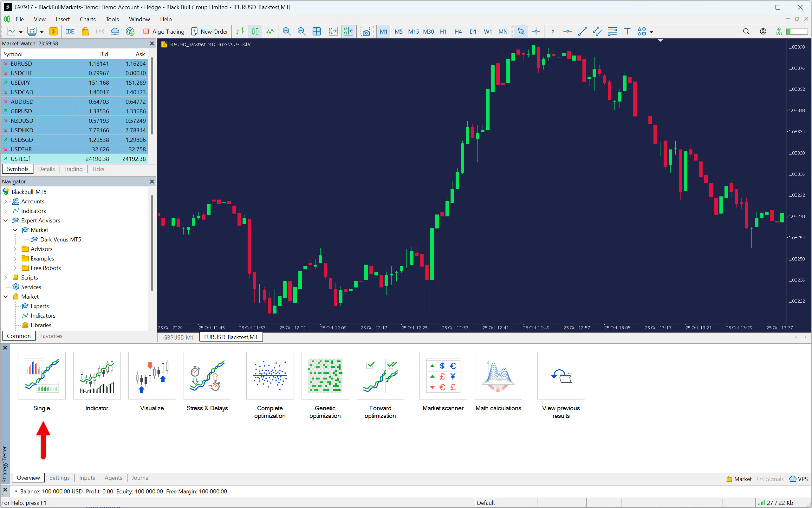The image size is (812, 508).
Task: Expand the Free Robots folder
Action: point(15,268)
